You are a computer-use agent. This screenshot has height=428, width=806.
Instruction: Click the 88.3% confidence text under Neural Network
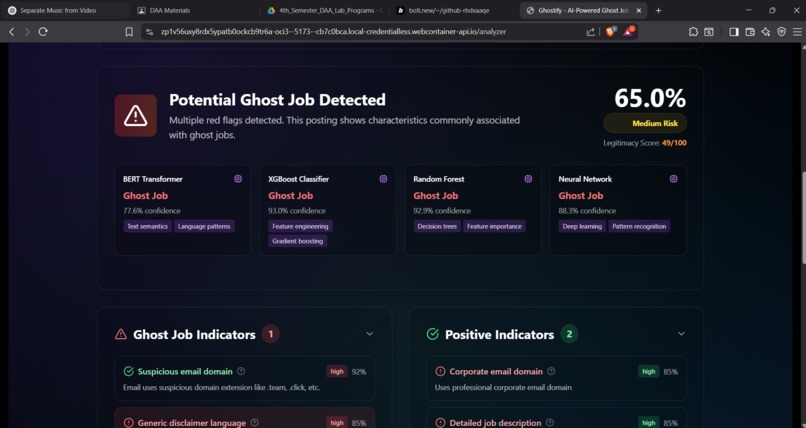tap(587, 211)
